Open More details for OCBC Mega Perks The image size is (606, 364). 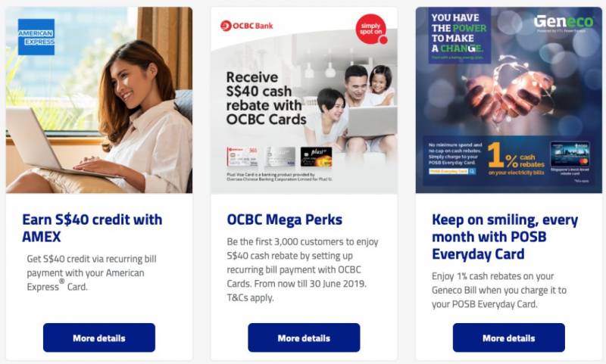[304, 338]
